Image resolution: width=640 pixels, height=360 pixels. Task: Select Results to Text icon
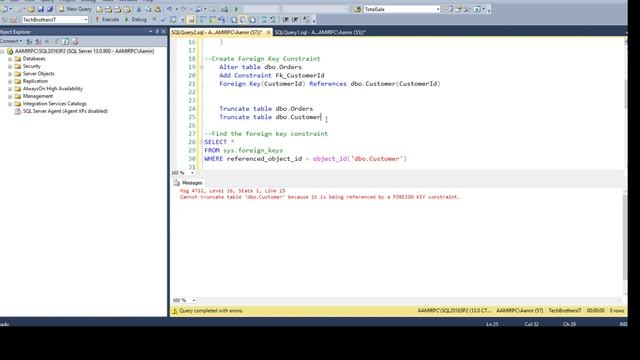tap(233, 19)
